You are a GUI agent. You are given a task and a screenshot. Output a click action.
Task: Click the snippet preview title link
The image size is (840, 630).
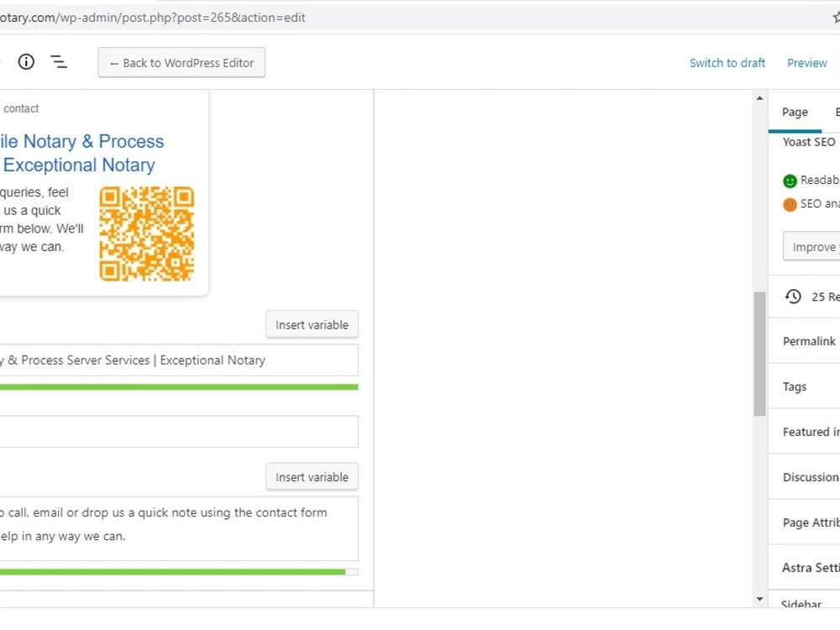(81, 153)
